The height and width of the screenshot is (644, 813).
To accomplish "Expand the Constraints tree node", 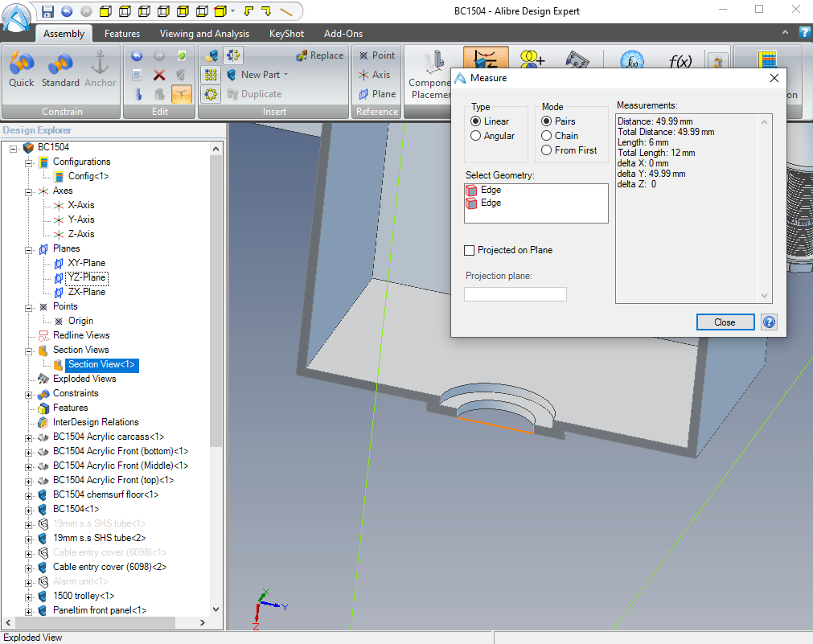I will (x=27, y=393).
